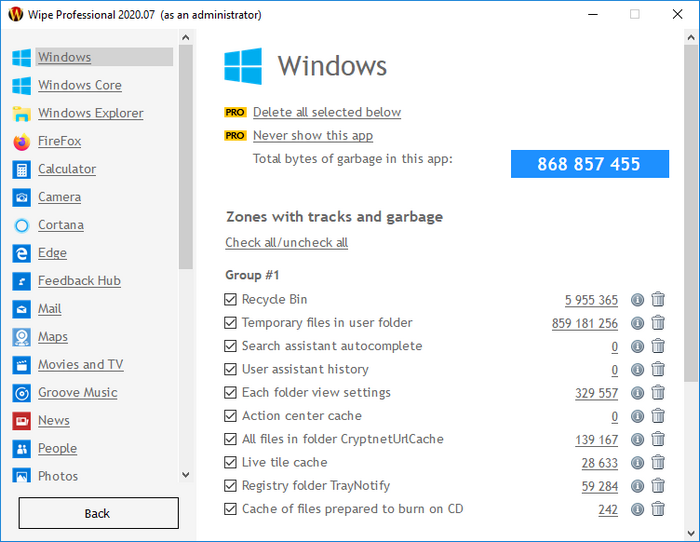Click the Feedback Hub icon
Viewport: 700px width, 542px height.
[x=21, y=281]
